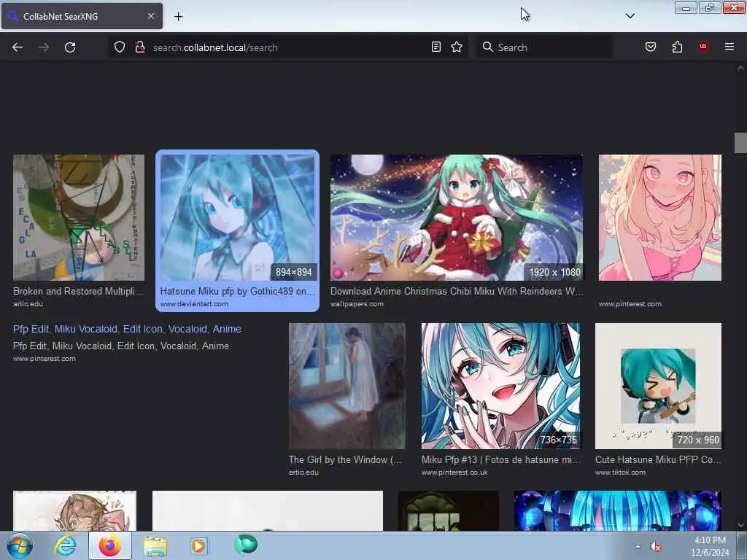Click the taskbar clock showing 4:10 PM

point(710,546)
